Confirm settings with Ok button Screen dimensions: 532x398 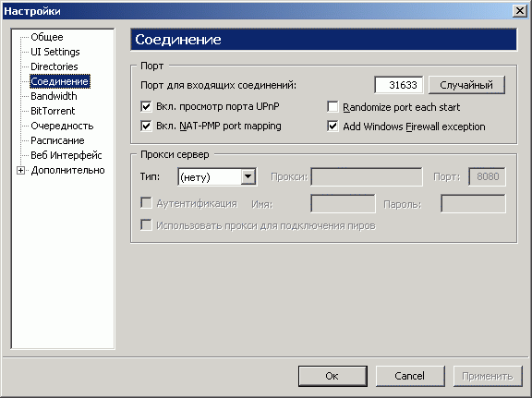point(332,376)
